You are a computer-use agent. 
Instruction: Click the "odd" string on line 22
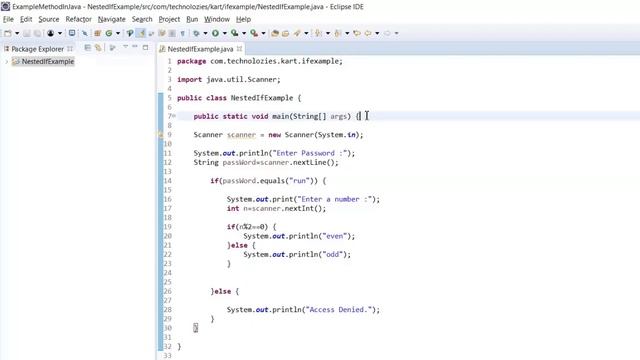click(332, 254)
